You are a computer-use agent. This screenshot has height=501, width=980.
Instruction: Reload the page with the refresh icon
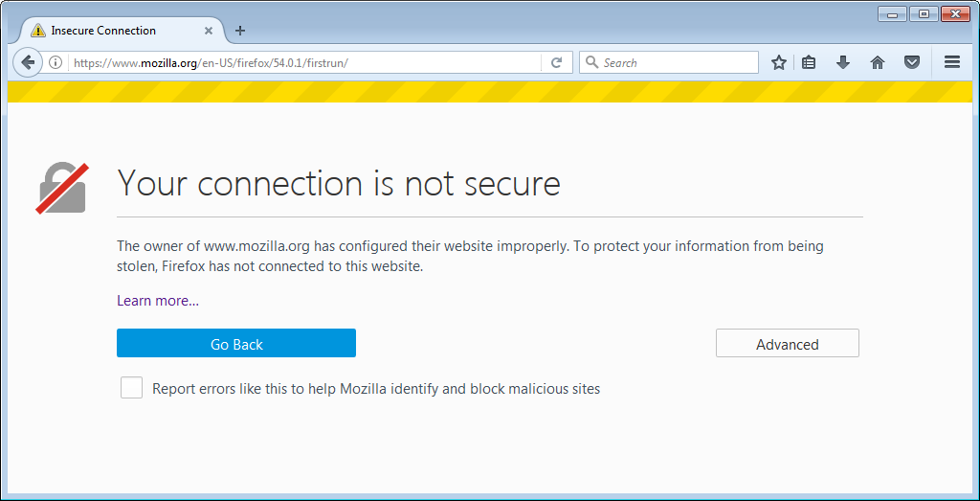tap(556, 63)
